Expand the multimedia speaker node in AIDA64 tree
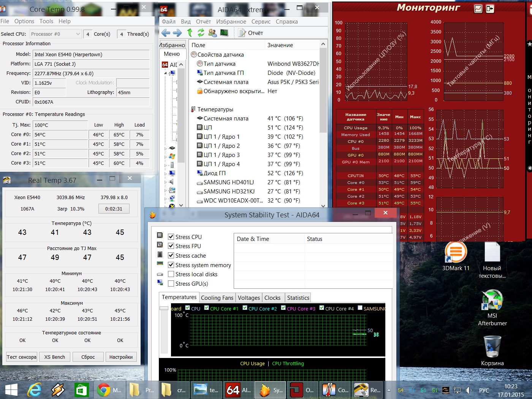 coord(165,182)
